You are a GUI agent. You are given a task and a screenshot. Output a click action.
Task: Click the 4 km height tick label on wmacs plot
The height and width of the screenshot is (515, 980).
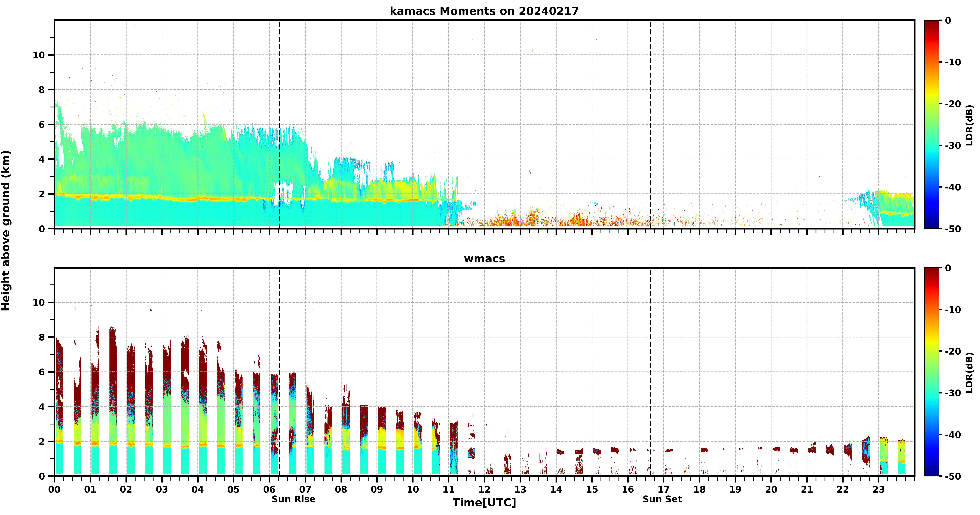click(x=42, y=407)
